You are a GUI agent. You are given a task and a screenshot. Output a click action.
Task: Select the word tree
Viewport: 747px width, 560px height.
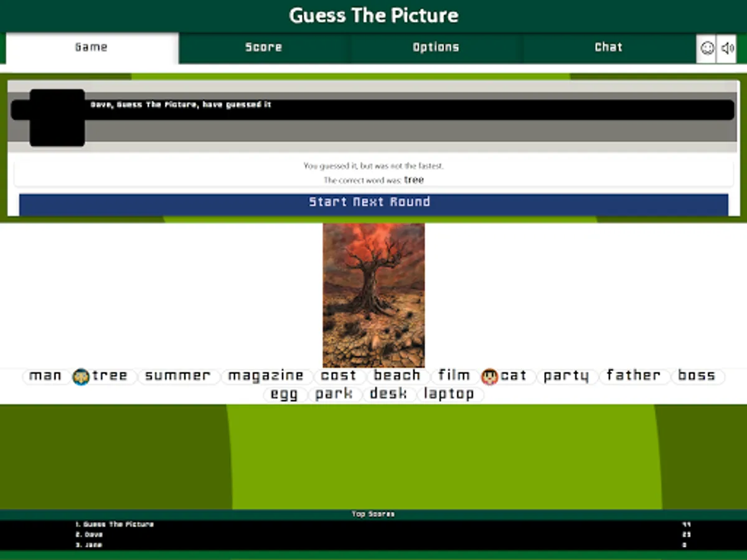(x=110, y=376)
